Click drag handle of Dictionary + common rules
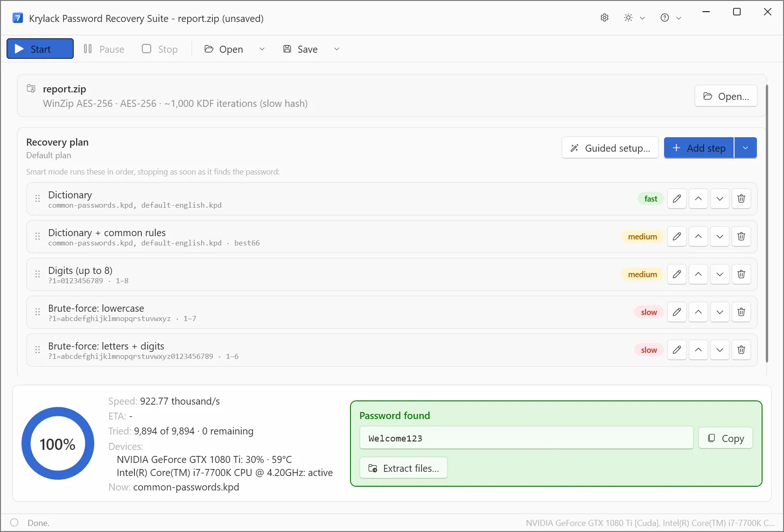 [38, 237]
